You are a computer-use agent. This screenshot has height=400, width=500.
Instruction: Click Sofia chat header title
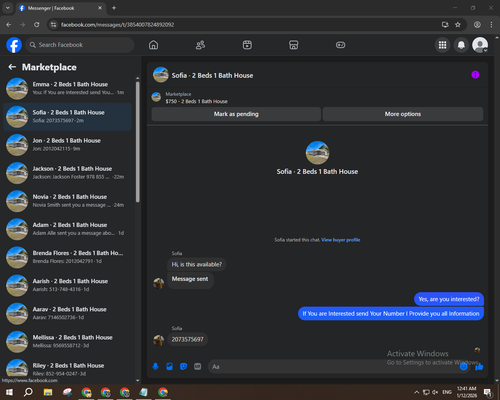(212, 75)
